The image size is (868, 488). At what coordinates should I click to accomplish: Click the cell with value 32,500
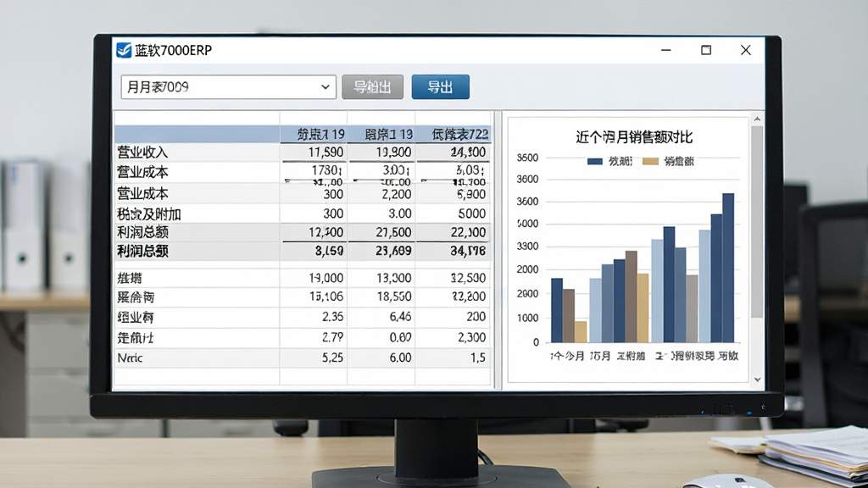468,278
